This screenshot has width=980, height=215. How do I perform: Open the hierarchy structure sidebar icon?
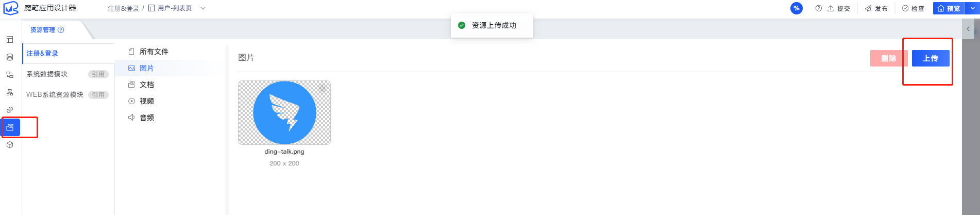point(10,92)
